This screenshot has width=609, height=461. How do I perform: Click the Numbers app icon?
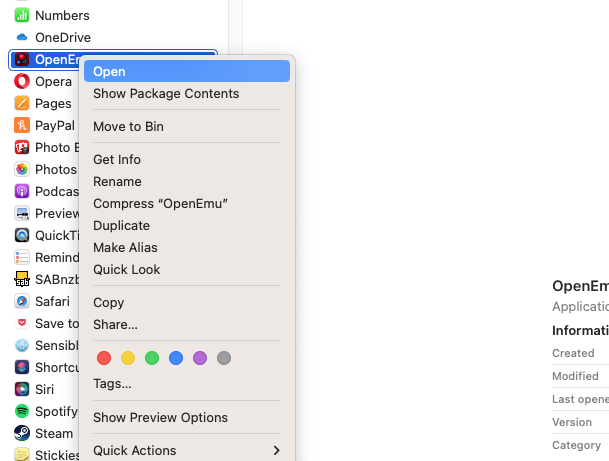click(x=22, y=16)
